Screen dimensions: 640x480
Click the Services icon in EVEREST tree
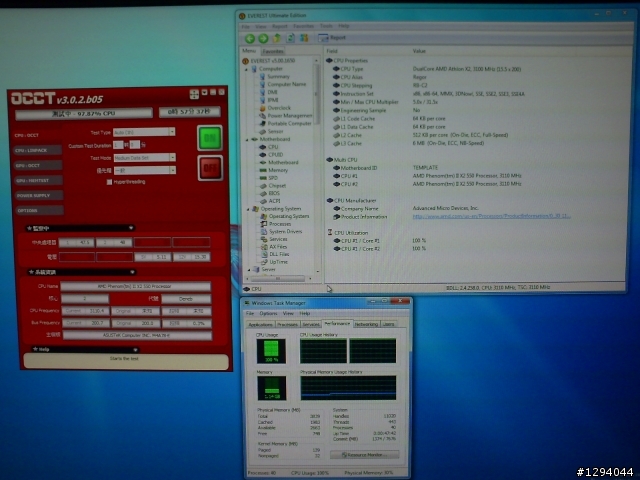[264, 239]
